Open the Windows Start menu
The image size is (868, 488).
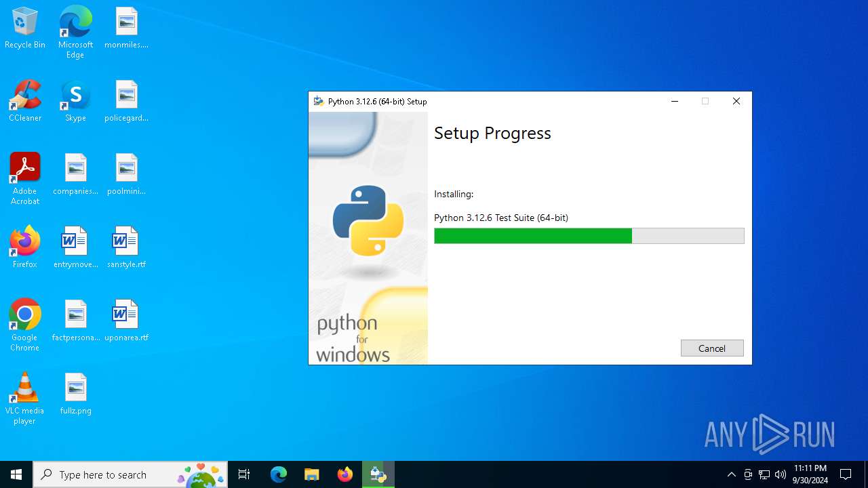tap(16, 474)
